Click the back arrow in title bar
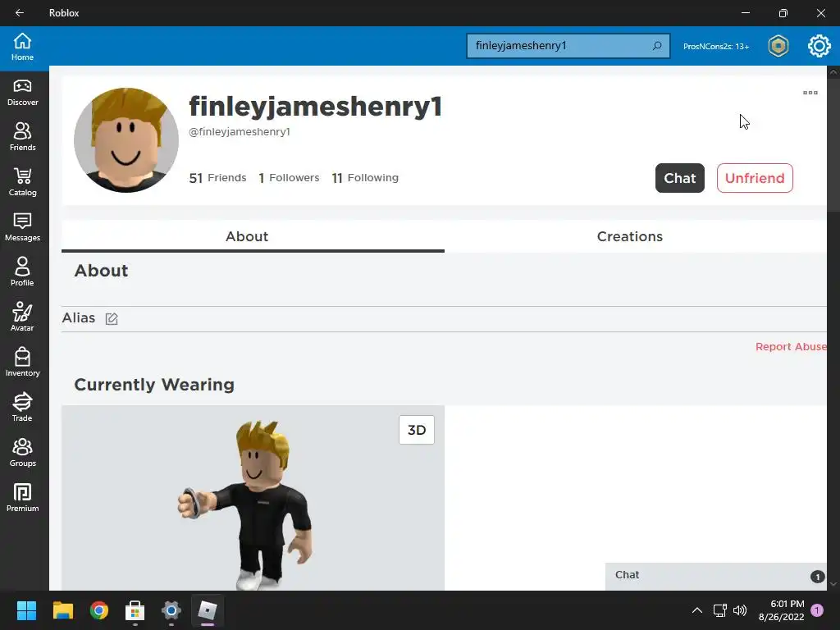This screenshot has height=630, width=840. click(x=20, y=13)
